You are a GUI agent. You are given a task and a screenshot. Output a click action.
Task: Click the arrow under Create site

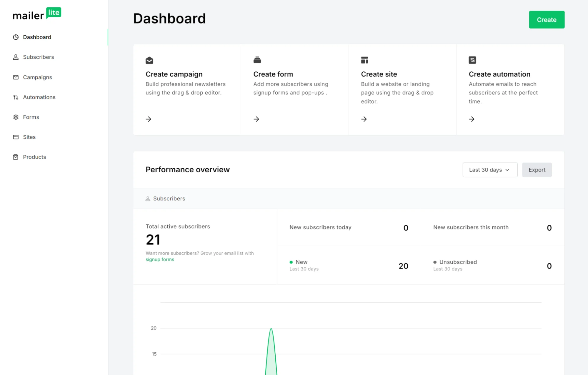pos(364,119)
